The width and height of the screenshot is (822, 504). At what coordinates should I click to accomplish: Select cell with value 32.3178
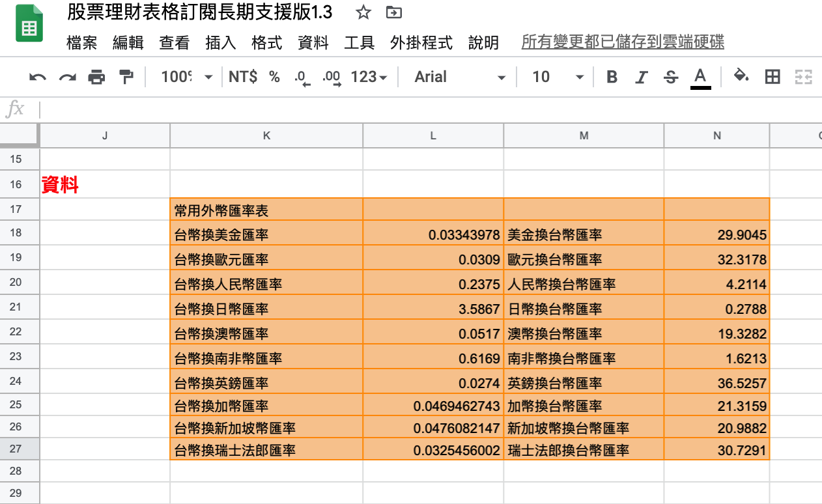[717, 258]
